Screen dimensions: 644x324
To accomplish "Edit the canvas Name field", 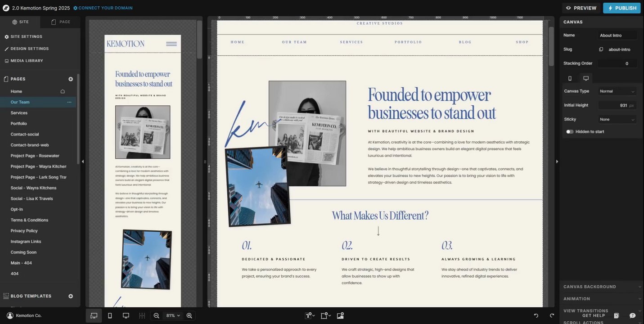I will 617,35.
